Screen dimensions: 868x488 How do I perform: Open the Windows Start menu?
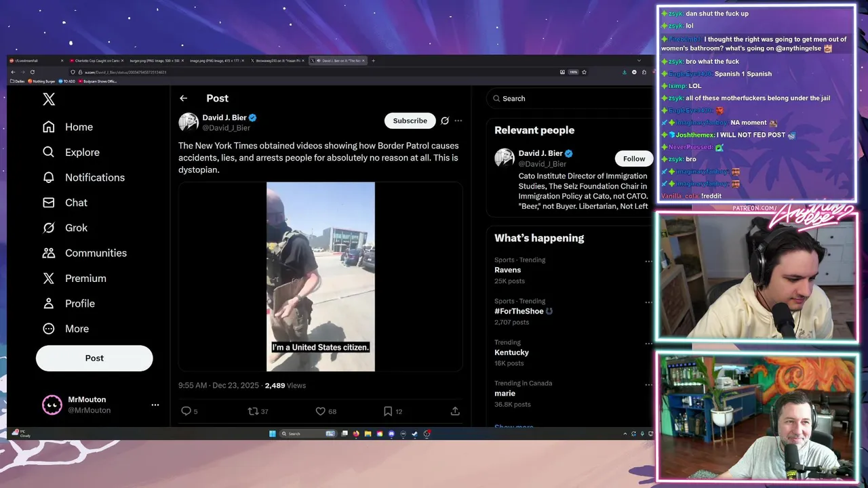pos(273,434)
